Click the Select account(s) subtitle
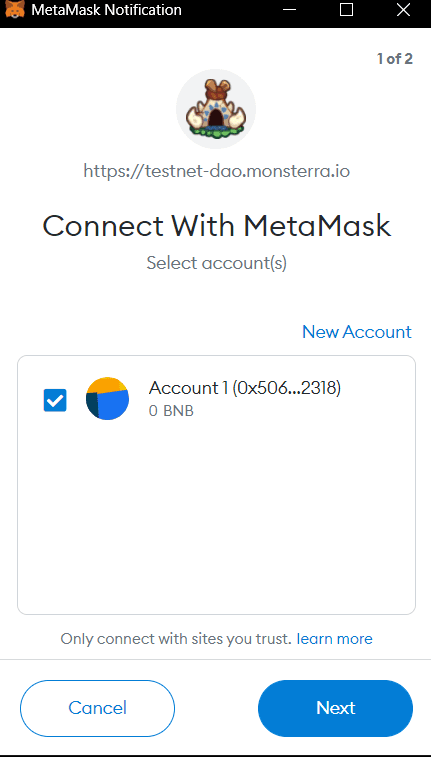 pos(216,263)
